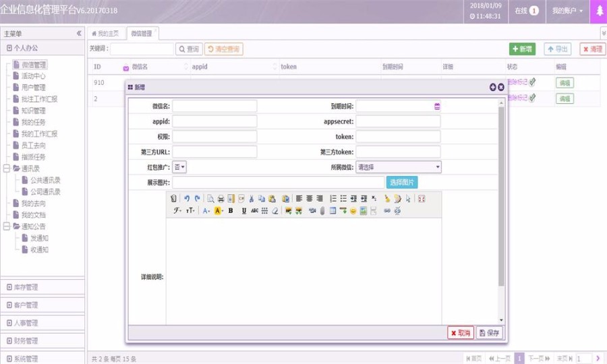Open text color picker (A)

tap(206, 211)
